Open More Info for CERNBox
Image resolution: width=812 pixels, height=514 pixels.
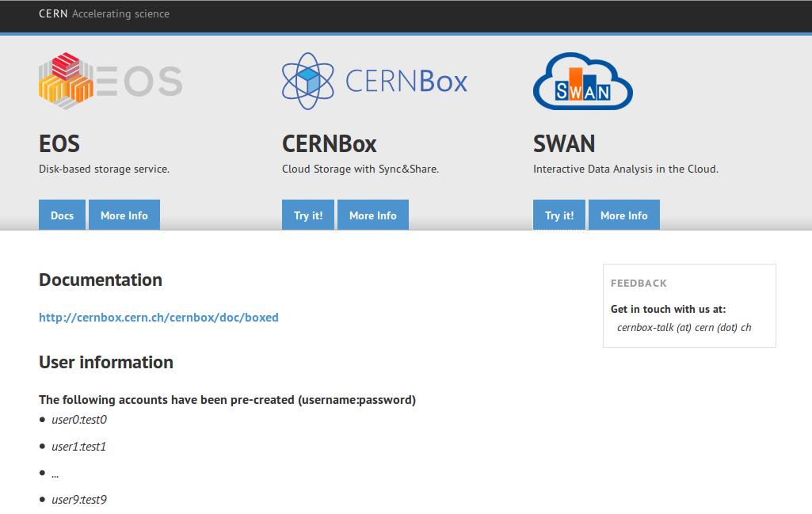[x=373, y=215]
